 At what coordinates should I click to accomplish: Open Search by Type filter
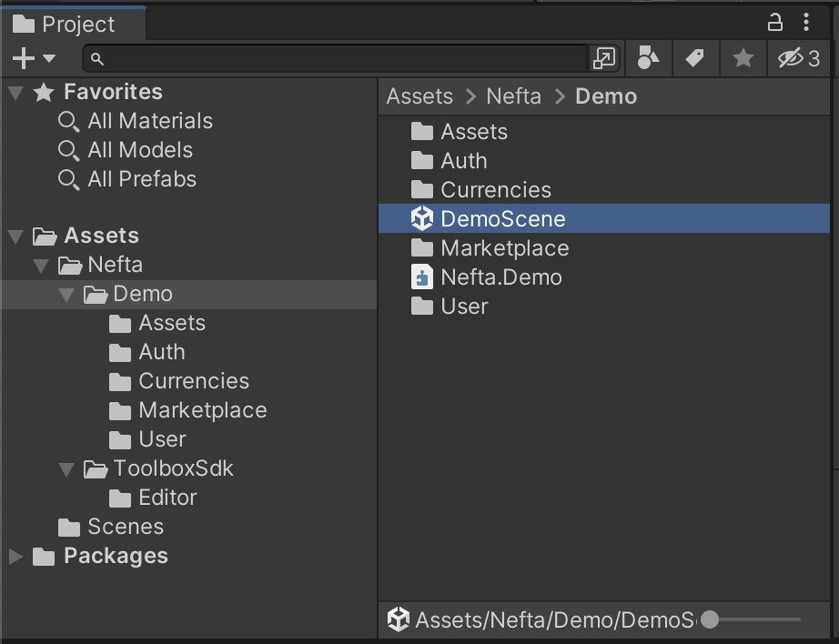(x=648, y=58)
